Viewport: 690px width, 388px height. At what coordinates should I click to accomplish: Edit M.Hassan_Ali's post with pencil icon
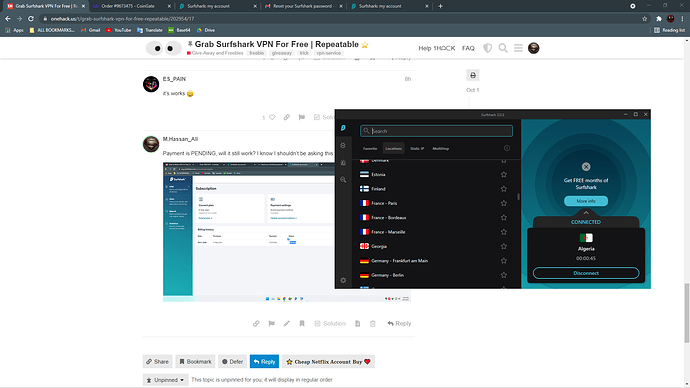286,323
